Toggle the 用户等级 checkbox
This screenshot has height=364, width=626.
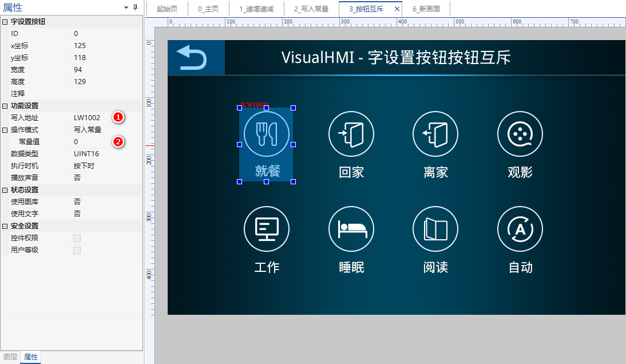tap(77, 250)
